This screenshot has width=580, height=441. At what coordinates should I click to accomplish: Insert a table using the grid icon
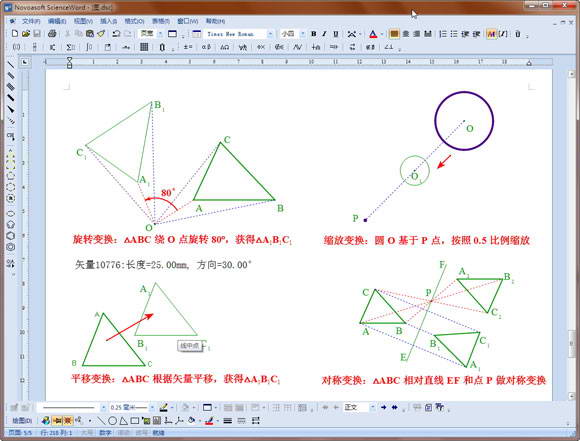144,47
